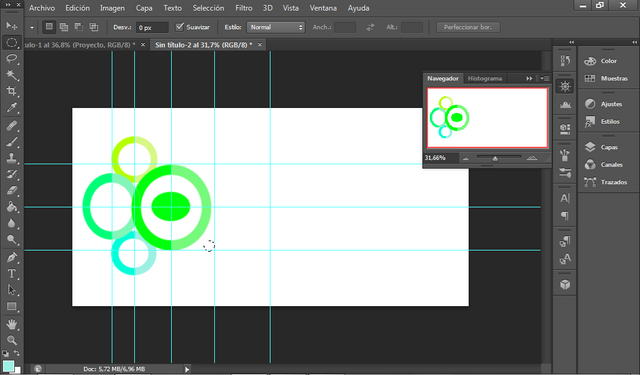The height and width of the screenshot is (375, 640).
Task: Choose Subtract from selection mode
Action: tap(78, 27)
